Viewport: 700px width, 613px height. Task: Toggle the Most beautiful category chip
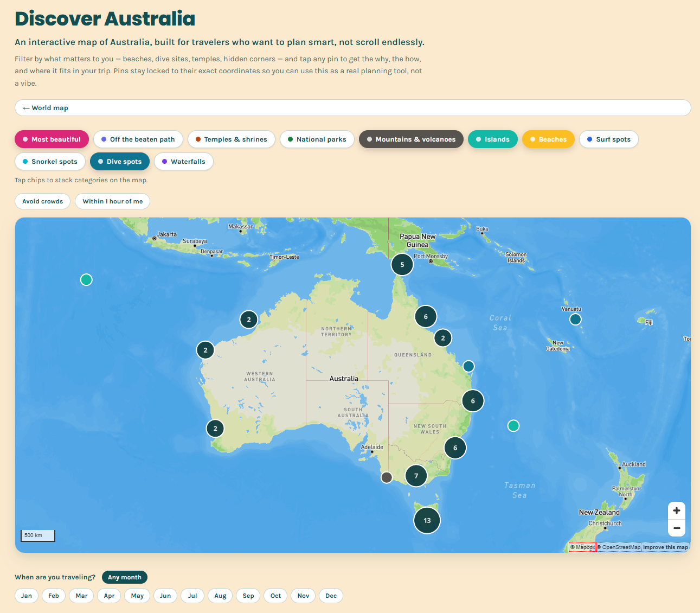(x=52, y=139)
